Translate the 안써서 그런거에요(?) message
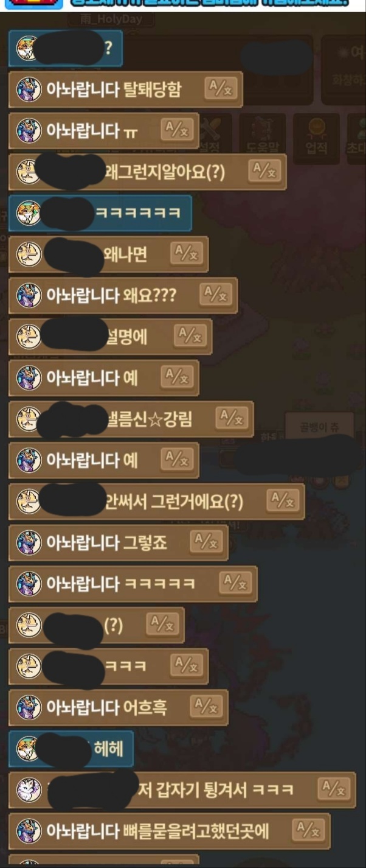 point(283,501)
